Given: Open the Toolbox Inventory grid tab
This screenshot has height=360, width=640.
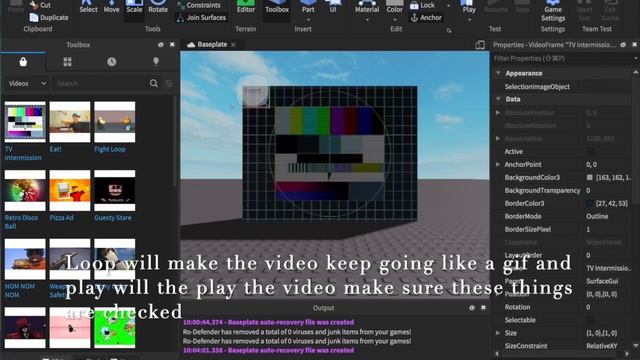Looking at the screenshot, I should (67, 62).
